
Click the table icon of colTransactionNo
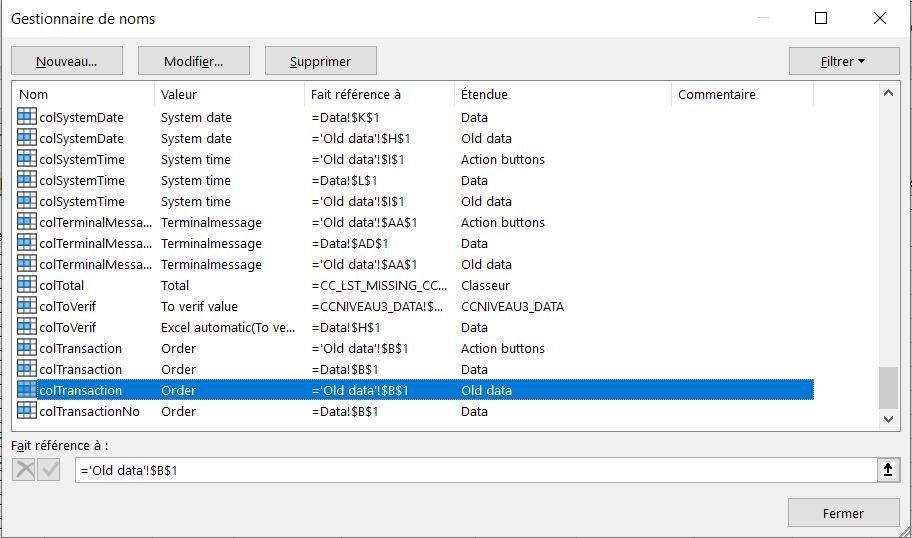27,411
